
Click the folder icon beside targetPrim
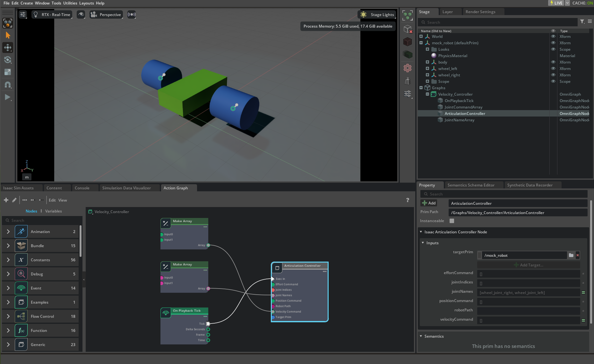[x=571, y=255]
